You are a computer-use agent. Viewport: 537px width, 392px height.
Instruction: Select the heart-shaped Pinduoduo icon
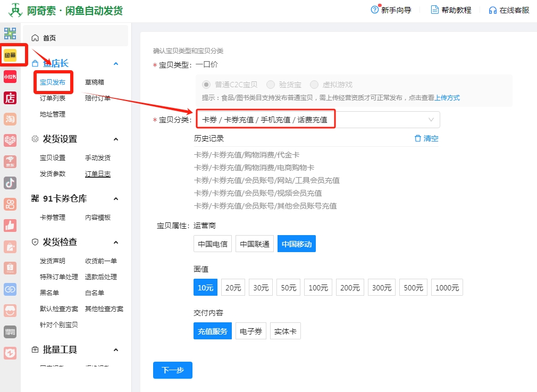(x=10, y=140)
